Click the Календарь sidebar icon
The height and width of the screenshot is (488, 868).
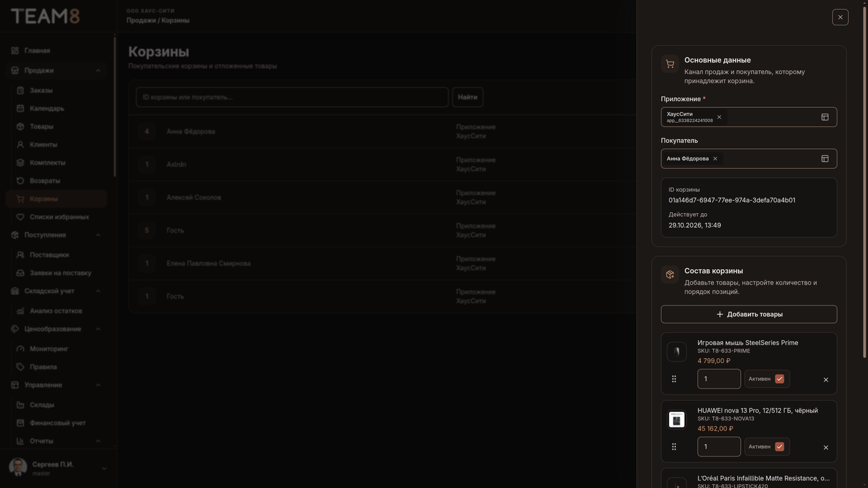click(x=20, y=108)
